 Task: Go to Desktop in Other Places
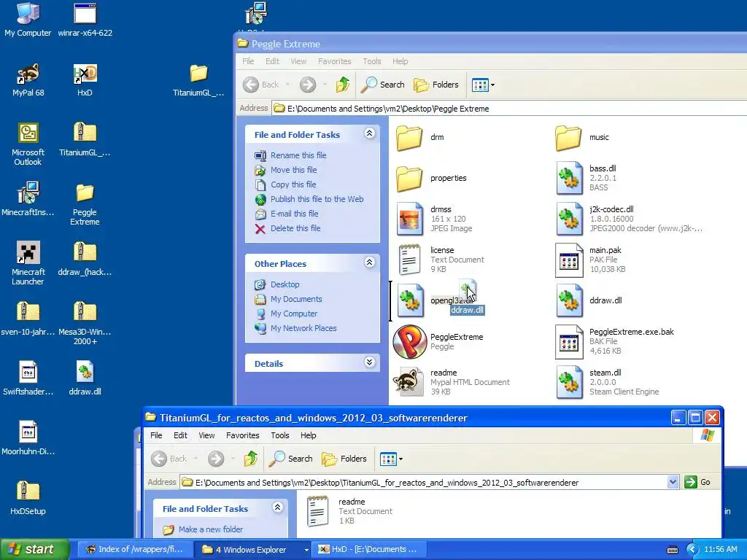pyautogui.click(x=285, y=284)
